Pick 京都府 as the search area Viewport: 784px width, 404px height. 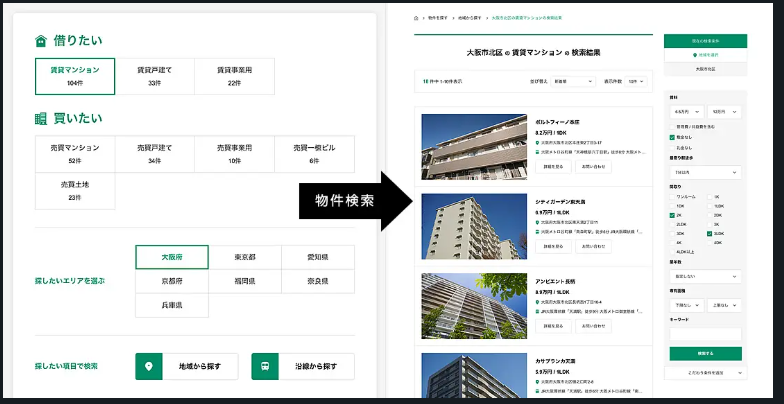(172, 281)
